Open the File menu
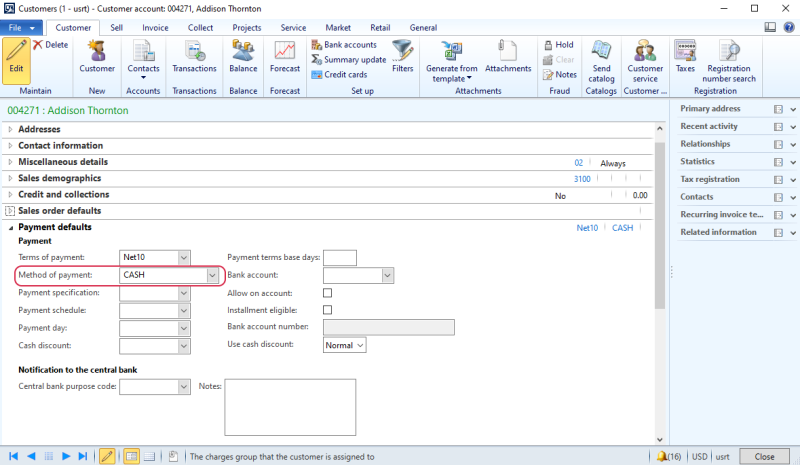 [x=20, y=28]
